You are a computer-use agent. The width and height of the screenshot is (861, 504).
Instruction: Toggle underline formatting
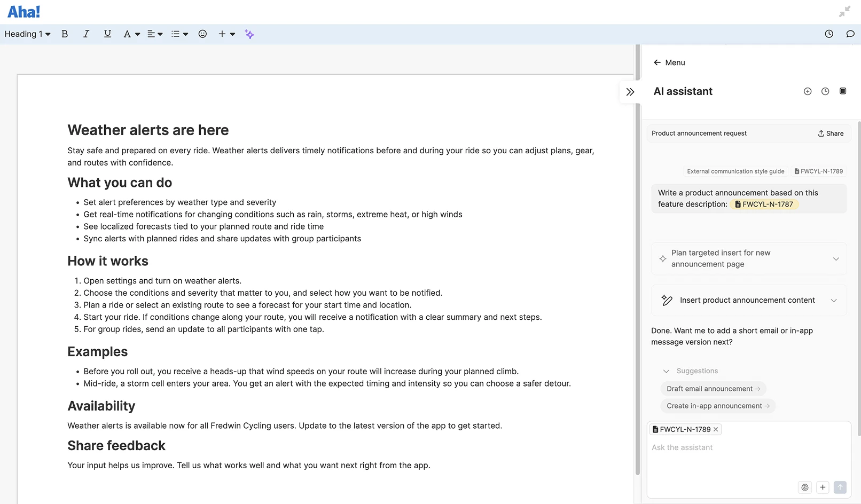click(107, 34)
